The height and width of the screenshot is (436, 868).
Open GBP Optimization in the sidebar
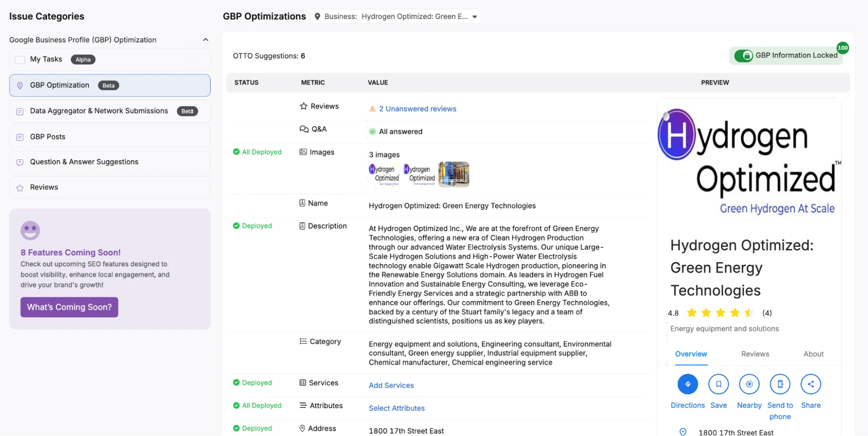tap(110, 85)
